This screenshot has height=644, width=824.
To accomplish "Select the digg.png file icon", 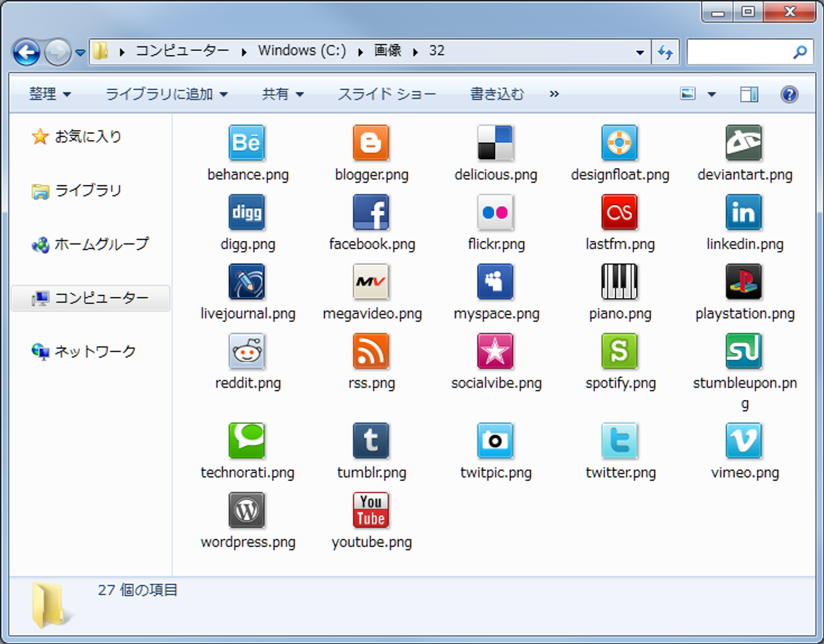I will (247, 212).
